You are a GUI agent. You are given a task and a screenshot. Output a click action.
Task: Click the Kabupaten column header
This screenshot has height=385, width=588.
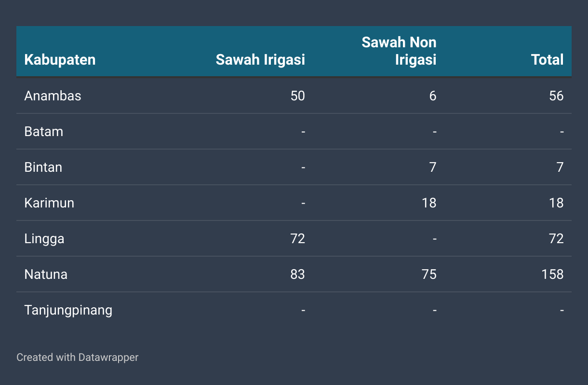tap(60, 60)
